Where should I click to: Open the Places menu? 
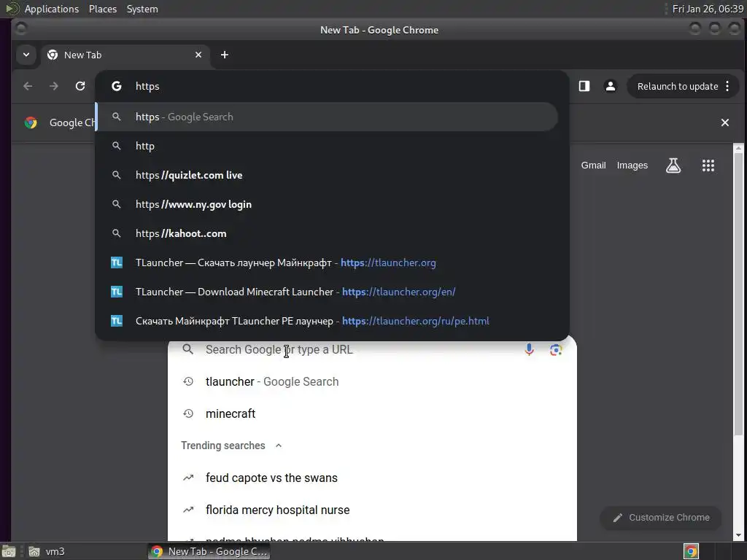click(x=102, y=9)
